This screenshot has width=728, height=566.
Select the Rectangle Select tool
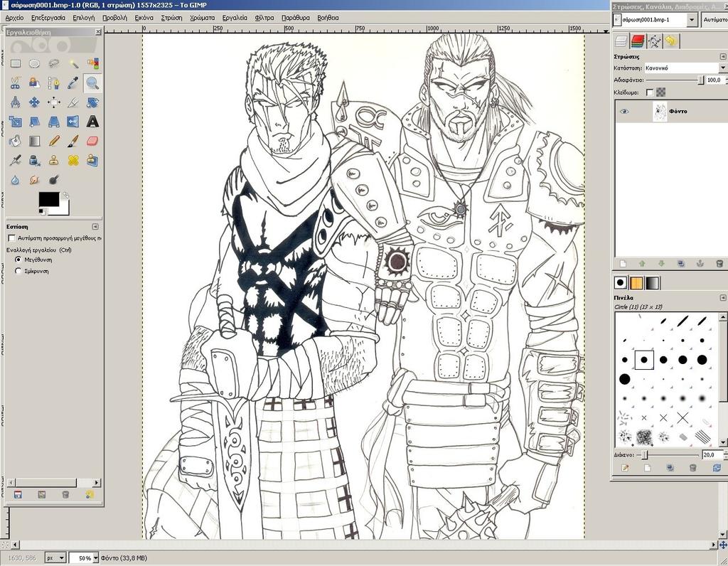pyautogui.click(x=16, y=63)
